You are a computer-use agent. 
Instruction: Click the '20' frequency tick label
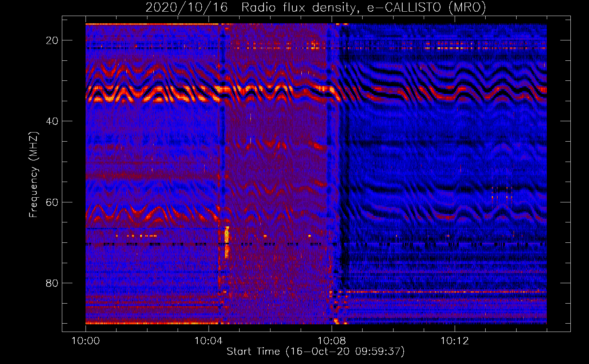click(x=52, y=40)
